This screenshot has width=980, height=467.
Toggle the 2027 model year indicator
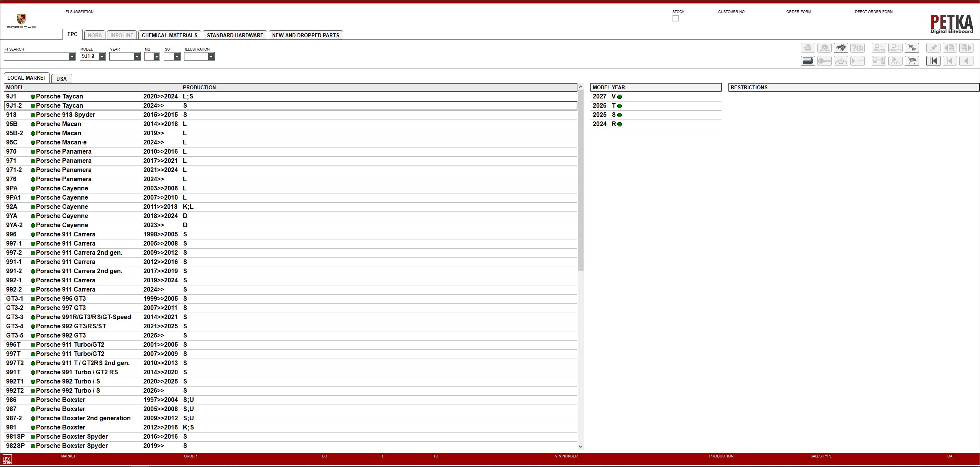click(619, 97)
